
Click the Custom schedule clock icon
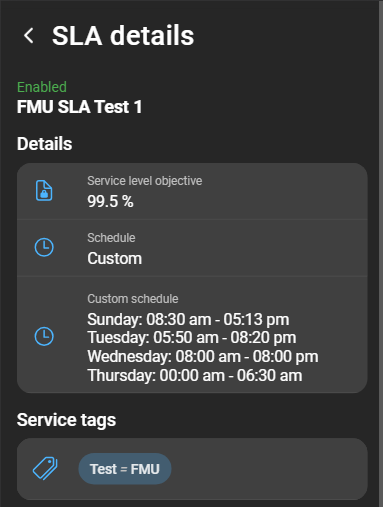click(44, 336)
